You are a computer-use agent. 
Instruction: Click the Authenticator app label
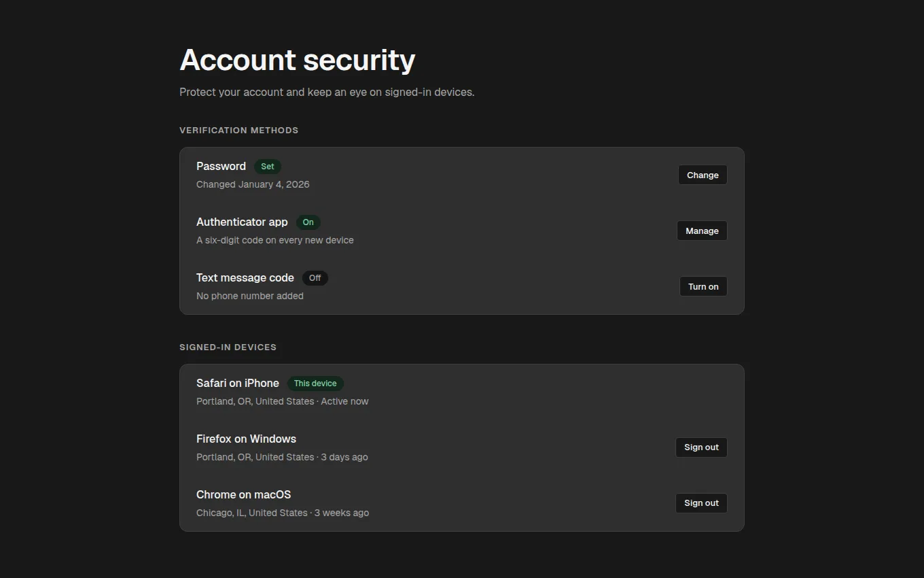click(x=242, y=222)
